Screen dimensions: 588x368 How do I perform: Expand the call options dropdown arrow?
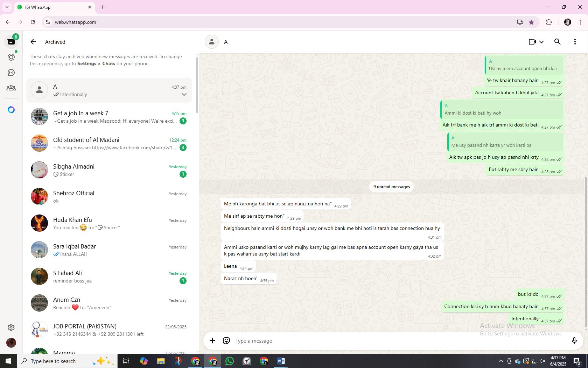541,42
